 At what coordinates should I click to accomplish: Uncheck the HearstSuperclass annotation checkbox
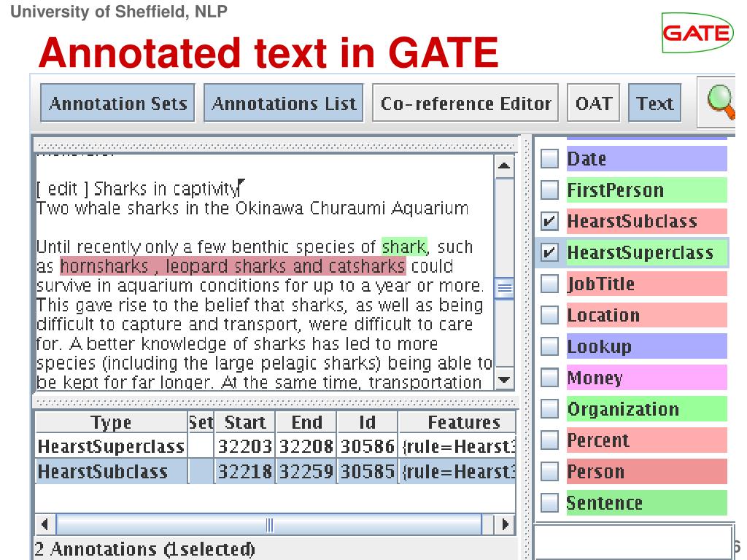tap(550, 252)
